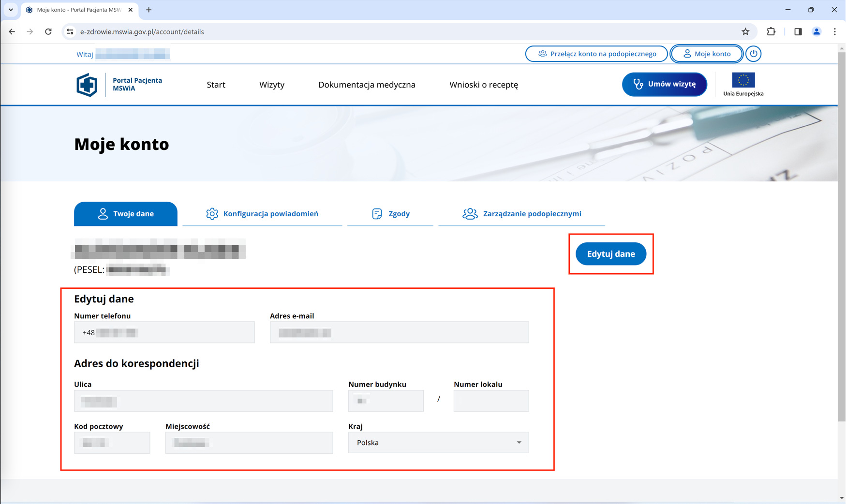
Task: Switch to Konfiguracja powiadomień tab
Action: [262, 214]
